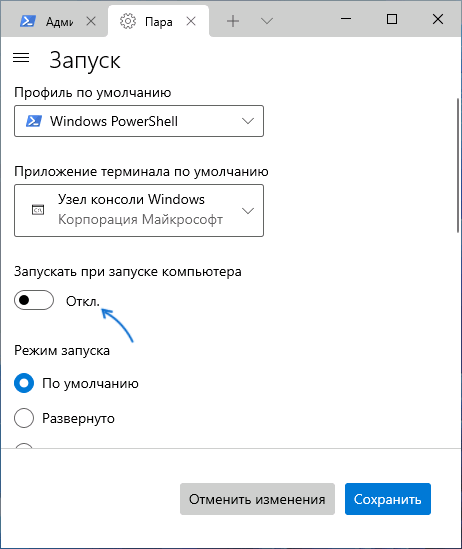
Task: Click the PowerShell icon in the first tab
Action: (x=27, y=21)
